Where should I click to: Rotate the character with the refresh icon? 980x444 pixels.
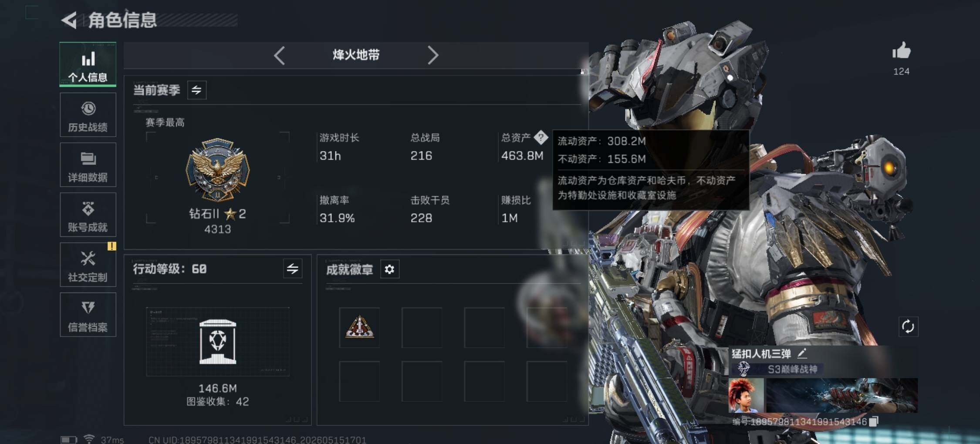click(x=908, y=326)
